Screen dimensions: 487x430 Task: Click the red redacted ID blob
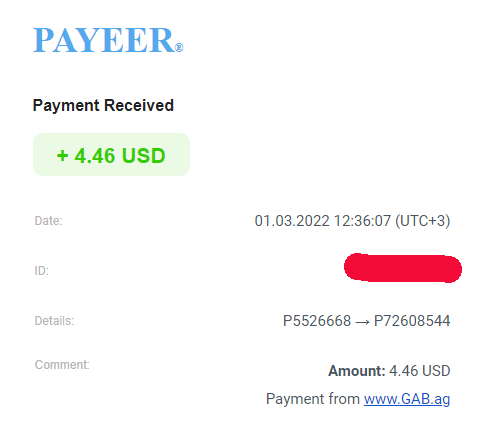click(403, 268)
